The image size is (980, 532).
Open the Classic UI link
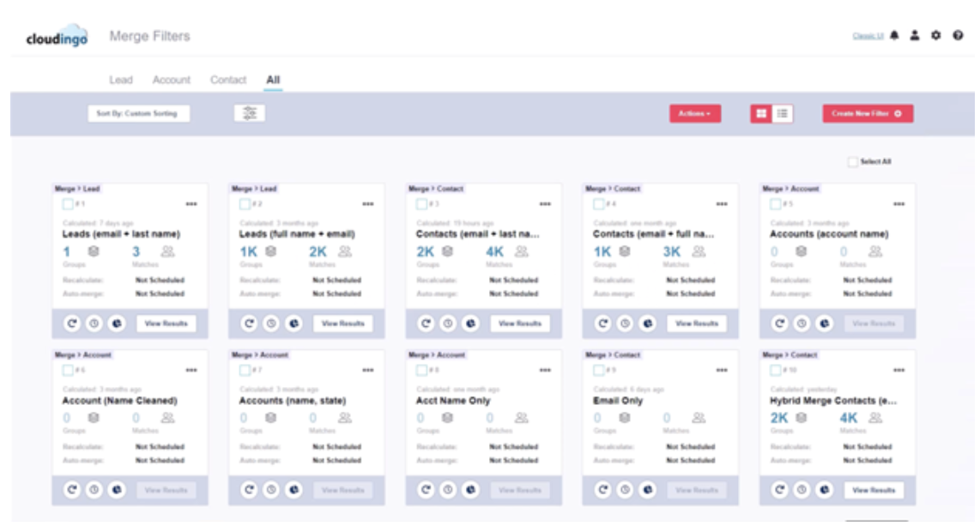[x=868, y=36]
